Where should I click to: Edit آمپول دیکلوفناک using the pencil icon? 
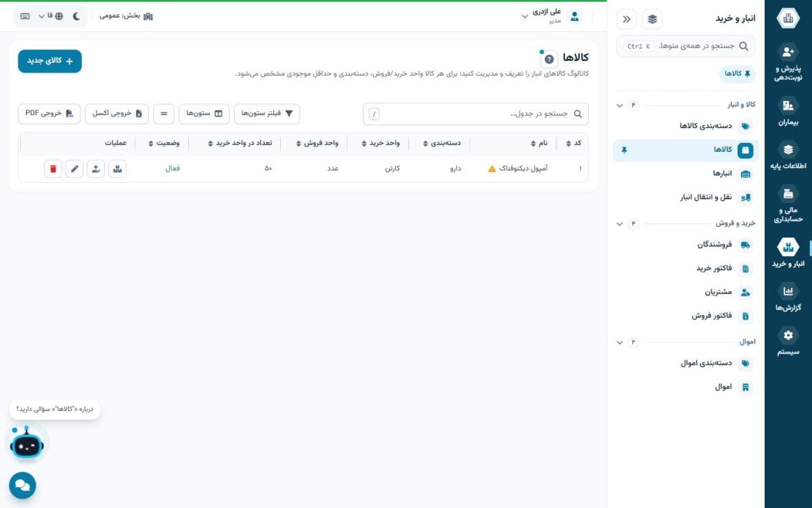coord(74,169)
